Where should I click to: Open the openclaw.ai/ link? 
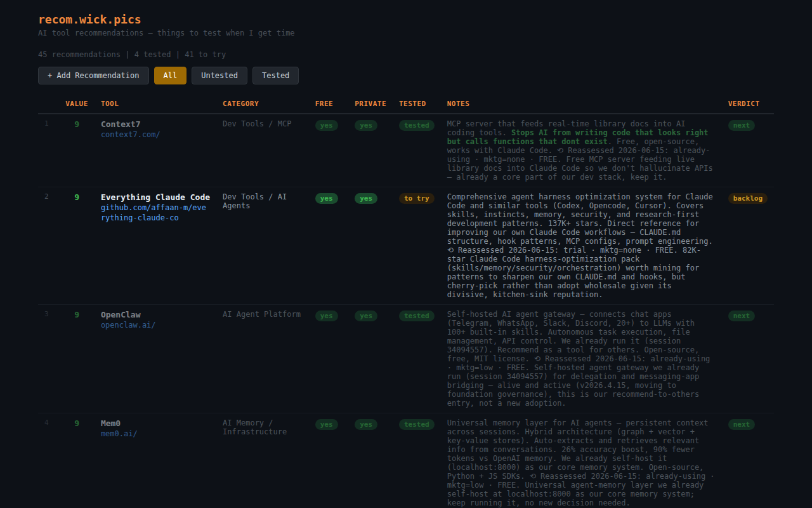pos(128,325)
